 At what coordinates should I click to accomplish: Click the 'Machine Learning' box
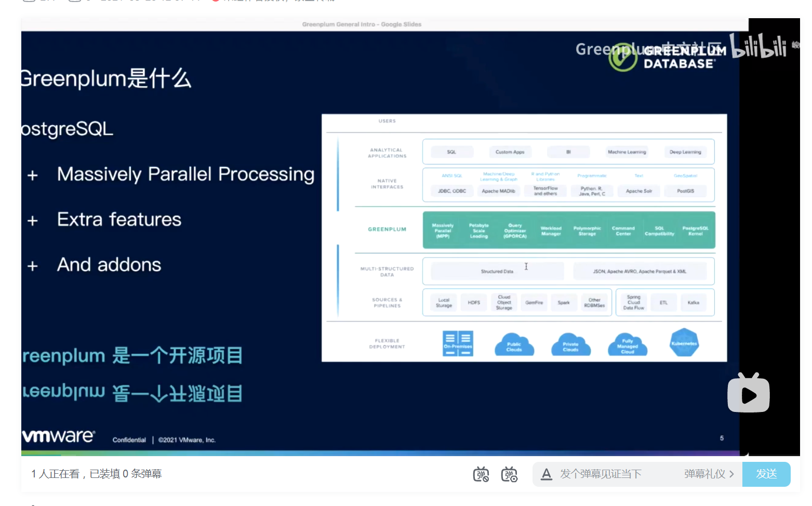pos(627,152)
